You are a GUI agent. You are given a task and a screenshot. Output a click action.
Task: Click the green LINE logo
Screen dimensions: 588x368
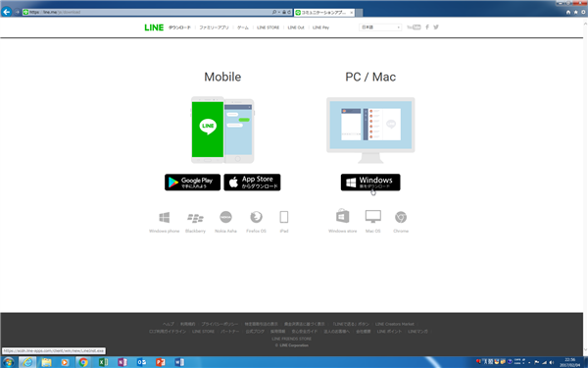tap(154, 27)
